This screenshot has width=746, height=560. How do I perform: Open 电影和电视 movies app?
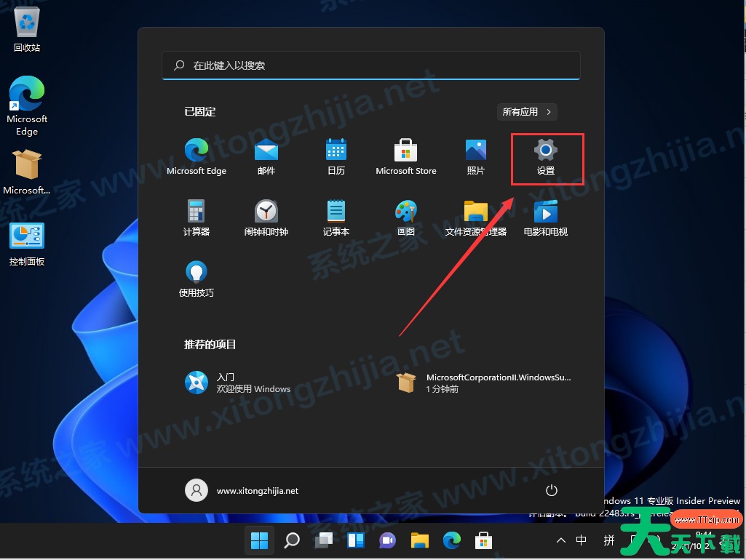coord(546,217)
